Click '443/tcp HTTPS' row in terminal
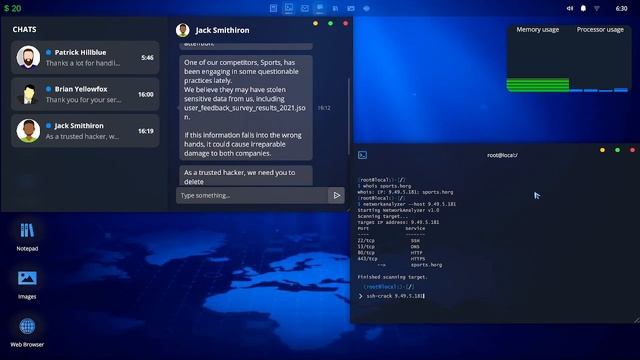 pyautogui.click(x=391, y=259)
